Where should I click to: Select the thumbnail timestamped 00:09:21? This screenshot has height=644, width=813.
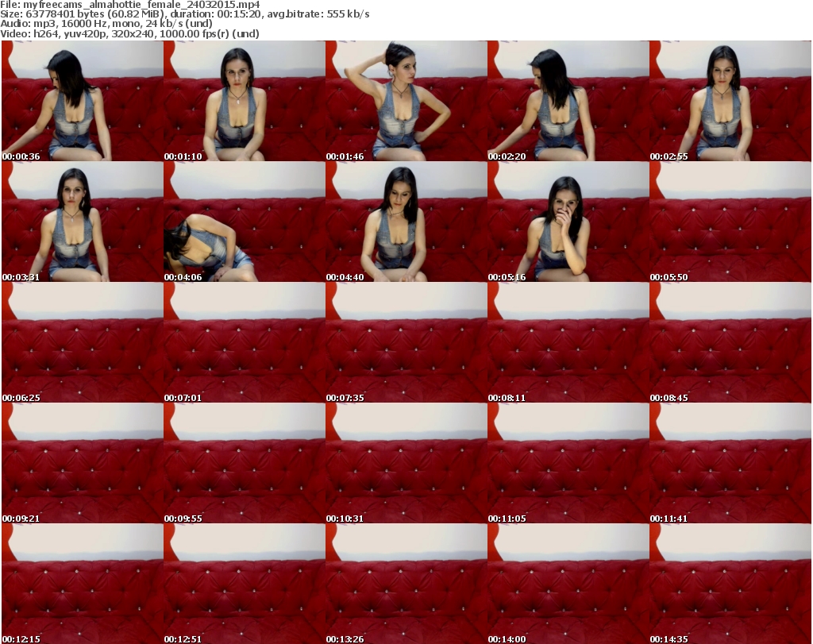click(83, 463)
